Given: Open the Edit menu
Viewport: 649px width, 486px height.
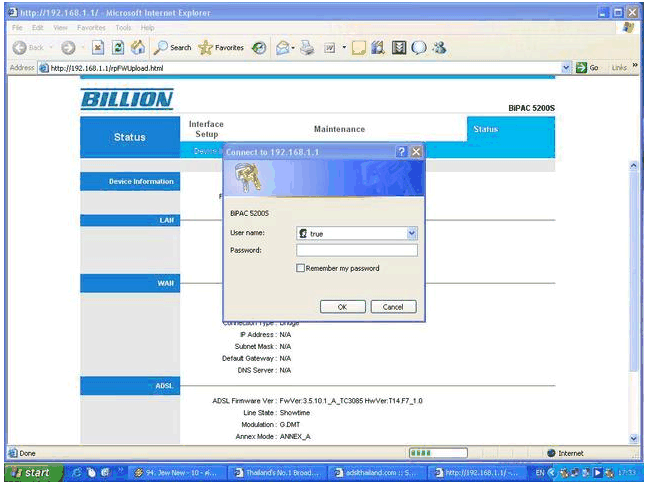Looking at the screenshot, I should point(38,28).
